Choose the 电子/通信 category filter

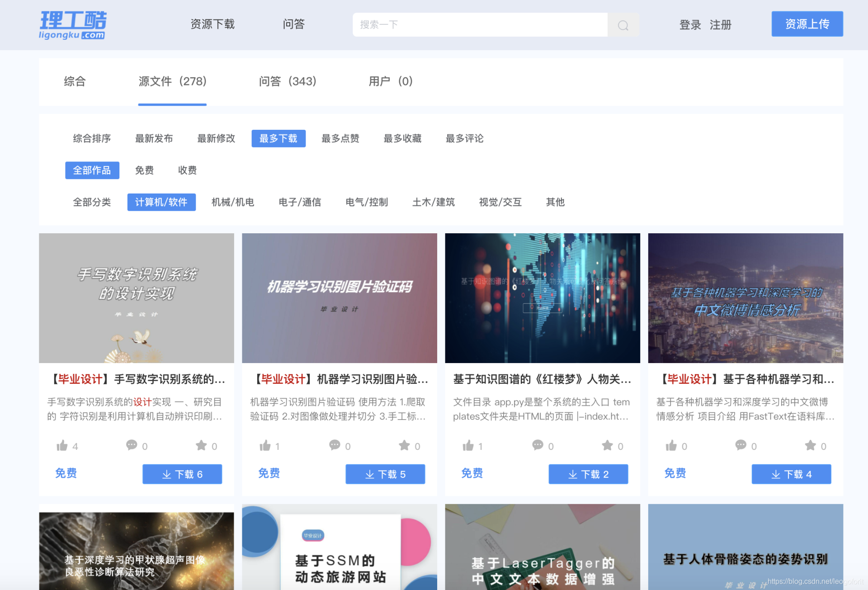(x=300, y=202)
